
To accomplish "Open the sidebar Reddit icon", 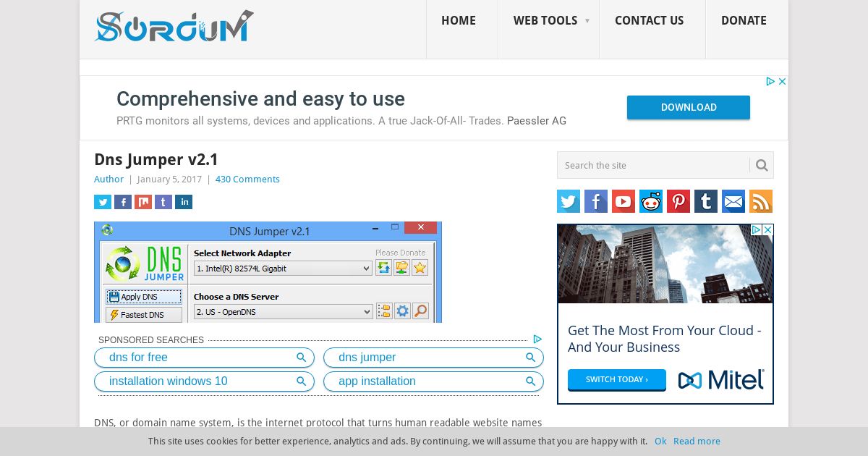I will [651, 201].
